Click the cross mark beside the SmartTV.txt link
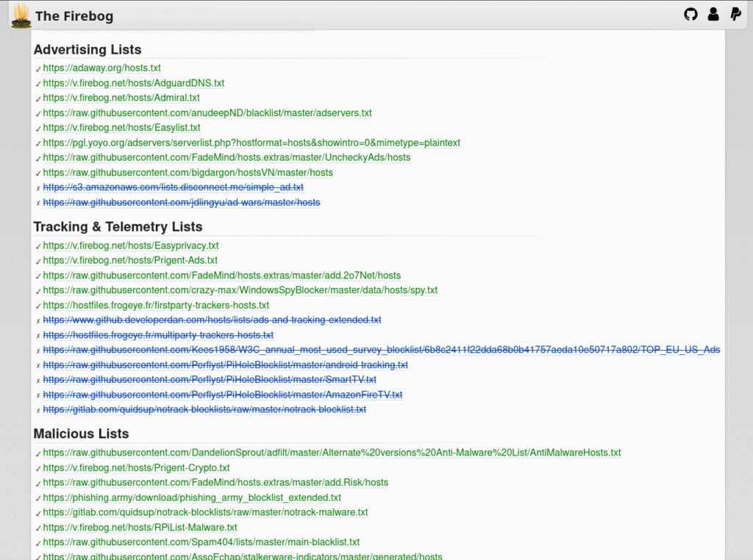This screenshot has height=560, width=753. [38, 381]
